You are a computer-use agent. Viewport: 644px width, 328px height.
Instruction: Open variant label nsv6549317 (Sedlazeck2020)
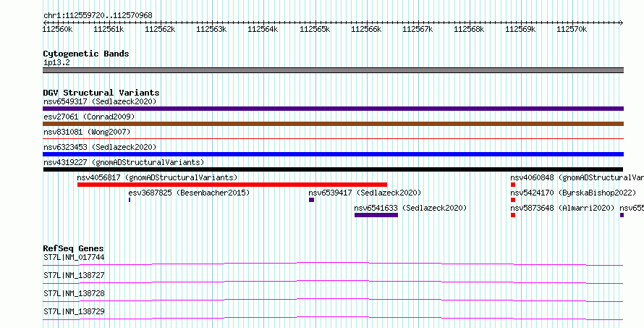pyautogui.click(x=100, y=101)
